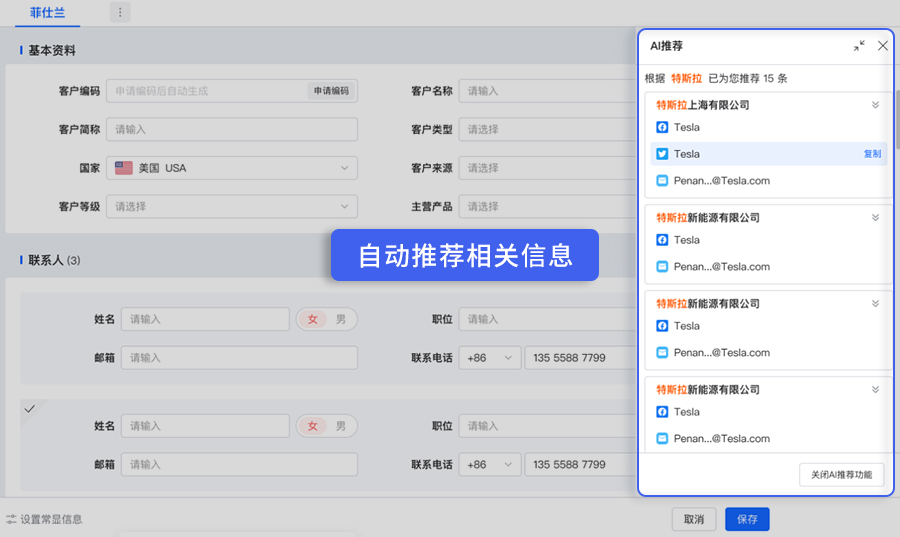The image size is (900, 537).
Task: Click the 客户简称 input field
Action: [x=232, y=130]
